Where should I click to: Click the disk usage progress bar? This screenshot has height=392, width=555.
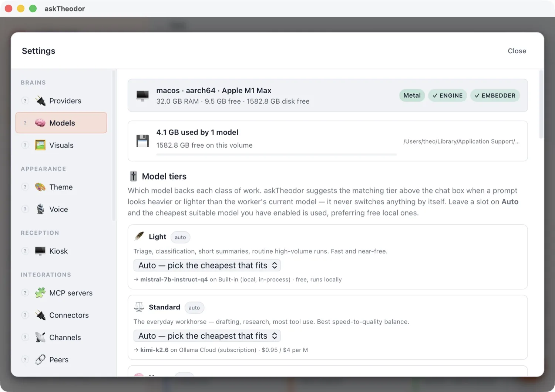276,154
